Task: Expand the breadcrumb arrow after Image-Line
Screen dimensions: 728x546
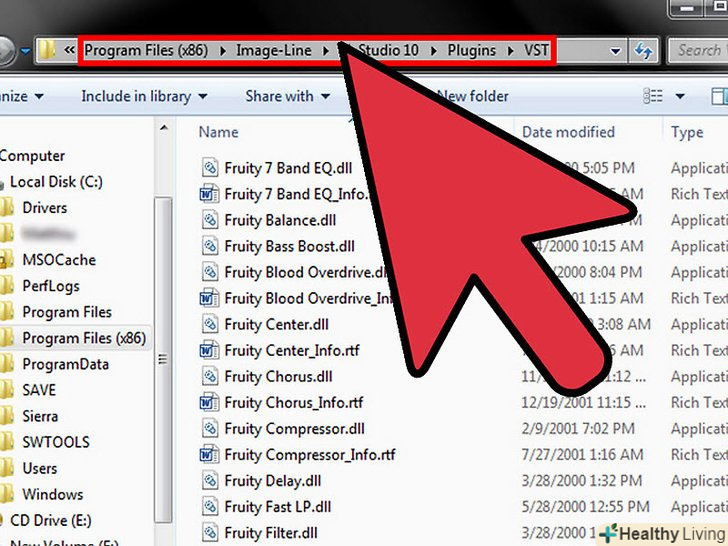Action: [326, 50]
